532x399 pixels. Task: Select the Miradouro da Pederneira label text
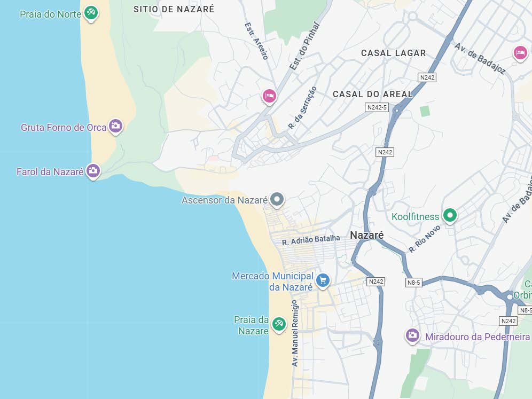click(478, 337)
